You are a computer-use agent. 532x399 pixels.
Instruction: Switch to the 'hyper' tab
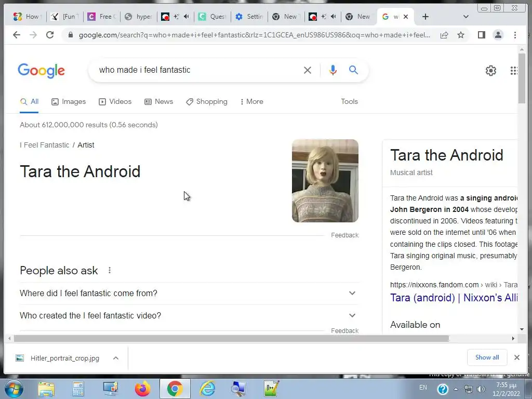[138, 17]
